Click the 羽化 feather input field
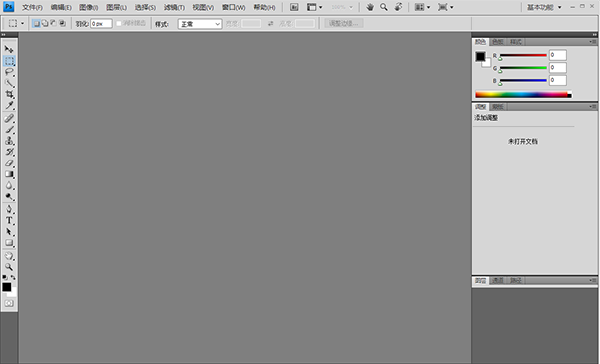The width and height of the screenshot is (600, 364). click(x=101, y=24)
